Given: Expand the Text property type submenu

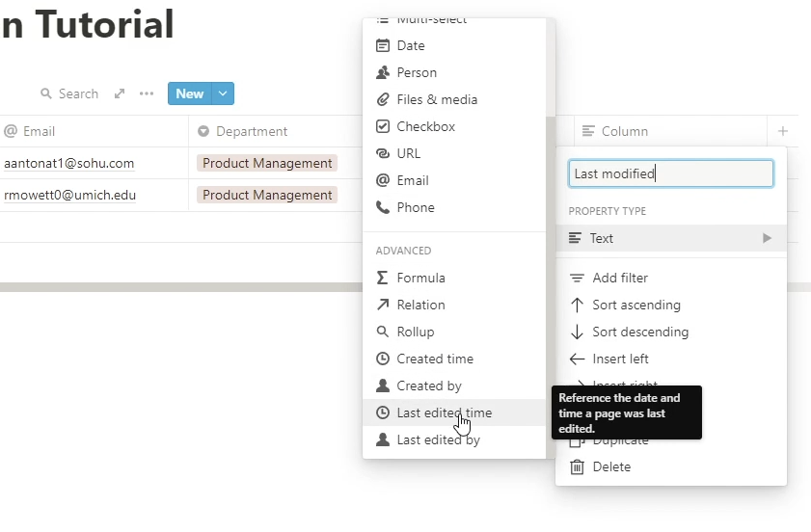Looking at the screenshot, I should pyautogui.click(x=671, y=238).
